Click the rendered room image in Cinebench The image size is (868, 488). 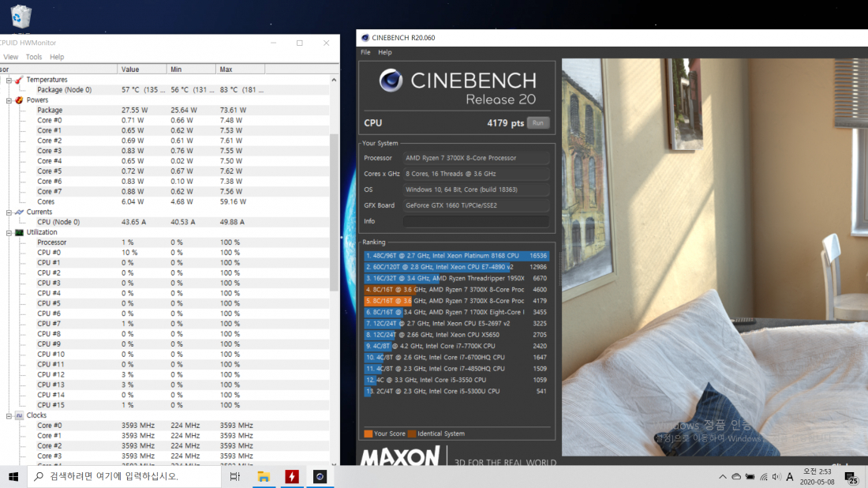tap(715, 257)
